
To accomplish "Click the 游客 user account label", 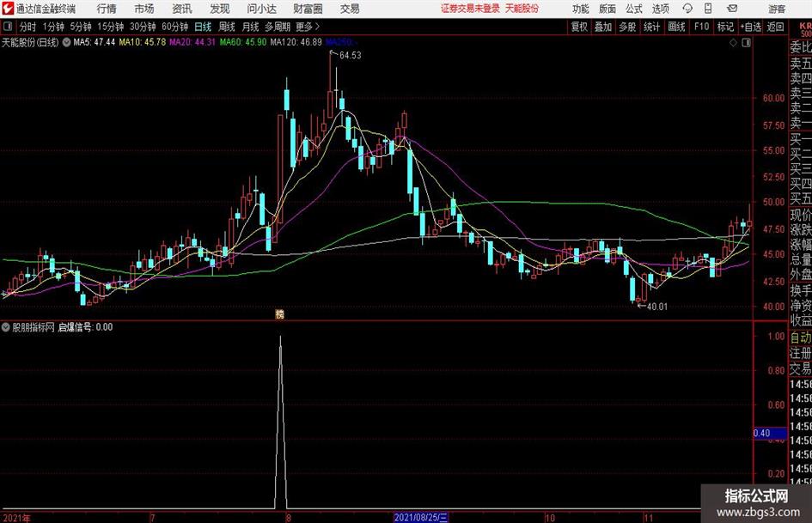I will pyautogui.click(x=777, y=9).
